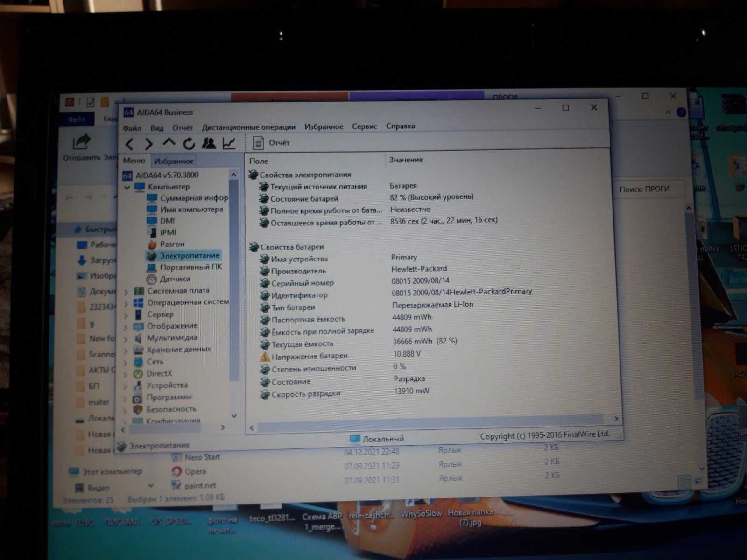Screen dimensions: 747x560
Task: Click Поиск: ПРОГИ search field in Explorer
Action: pos(649,189)
